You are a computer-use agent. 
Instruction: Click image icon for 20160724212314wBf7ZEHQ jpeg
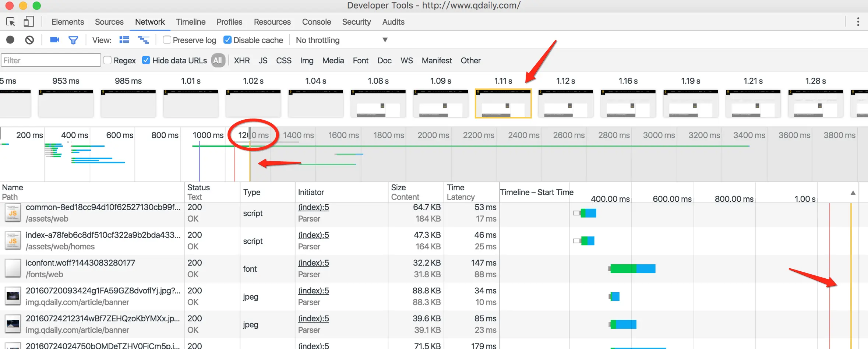pyautogui.click(x=13, y=324)
